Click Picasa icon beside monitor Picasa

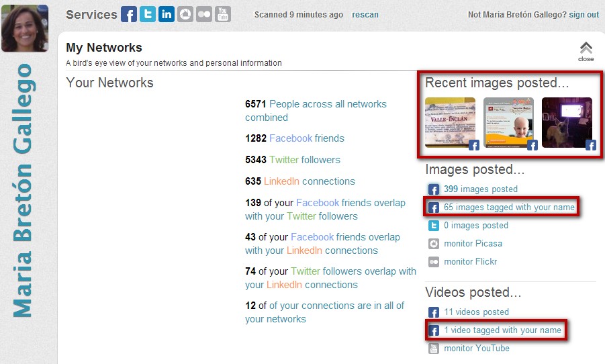[x=434, y=244]
